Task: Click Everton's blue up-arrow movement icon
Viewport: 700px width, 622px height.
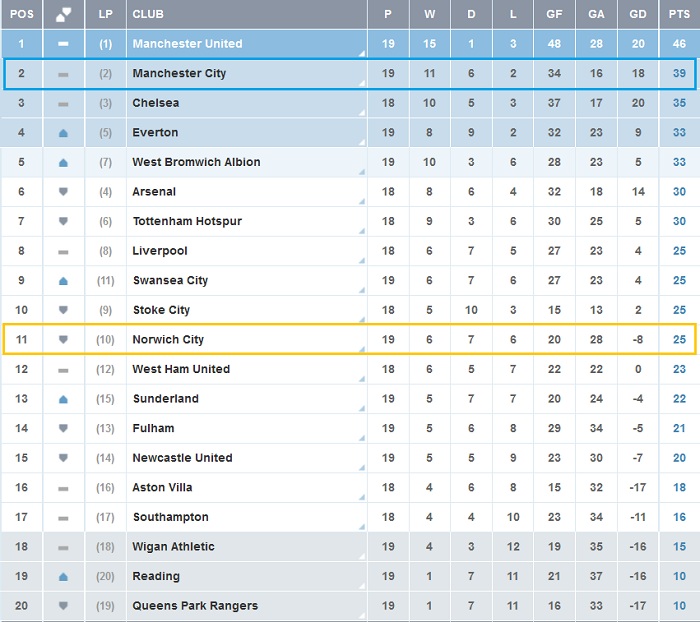Action: coord(63,133)
